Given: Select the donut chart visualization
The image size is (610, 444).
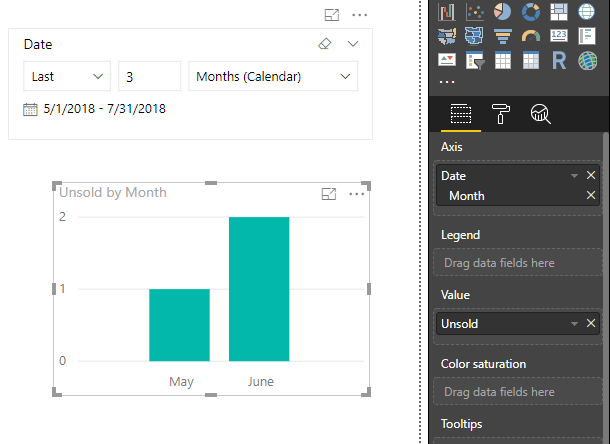Looking at the screenshot, I should click(531, 12).
